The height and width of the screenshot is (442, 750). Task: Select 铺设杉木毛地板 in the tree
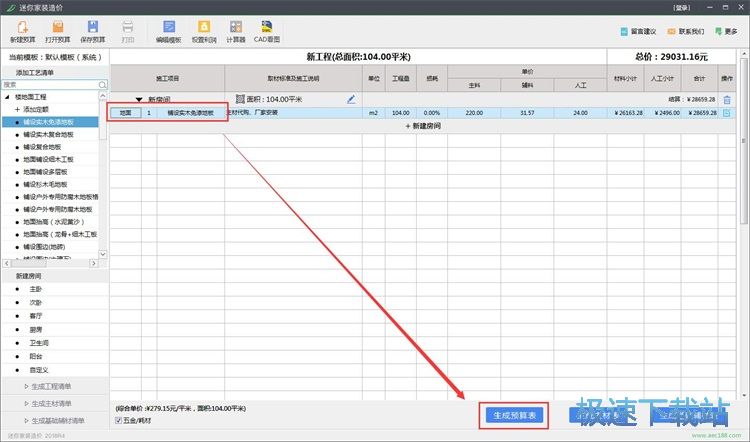45,184
